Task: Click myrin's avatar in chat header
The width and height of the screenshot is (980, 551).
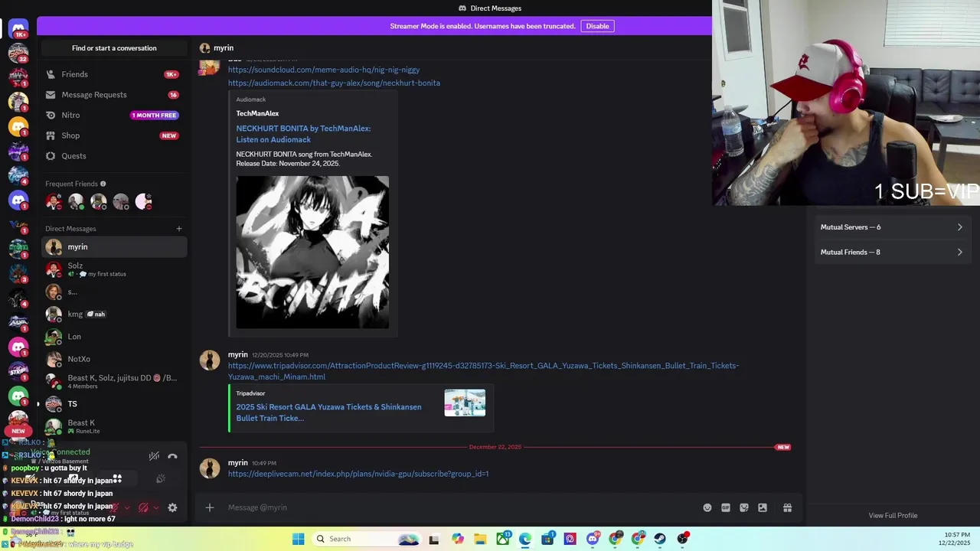Action: tap(205, 48)
